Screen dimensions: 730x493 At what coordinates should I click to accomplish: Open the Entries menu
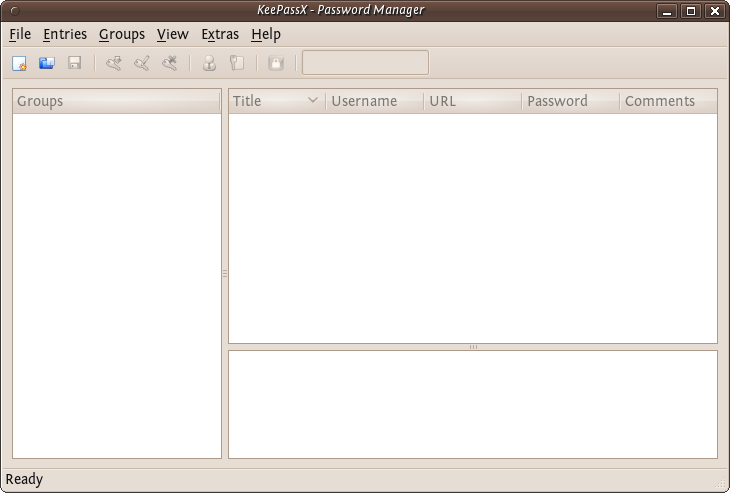click(x=65, y=34)
